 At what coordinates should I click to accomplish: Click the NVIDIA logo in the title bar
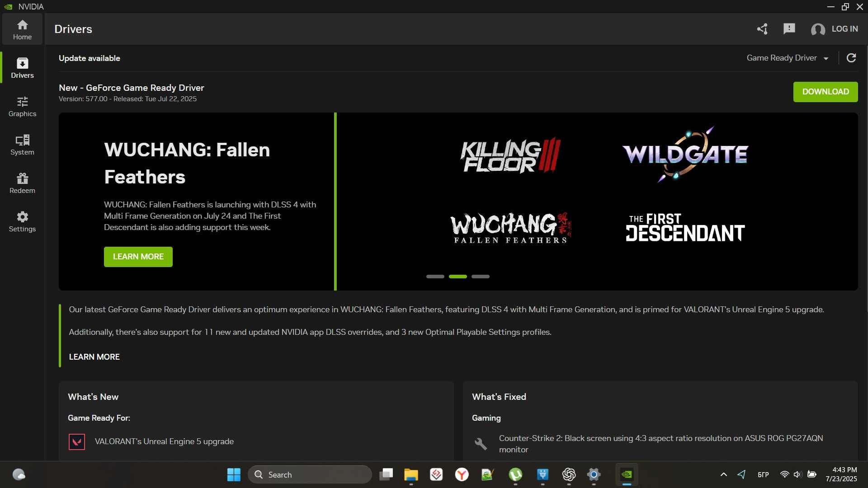9,7
